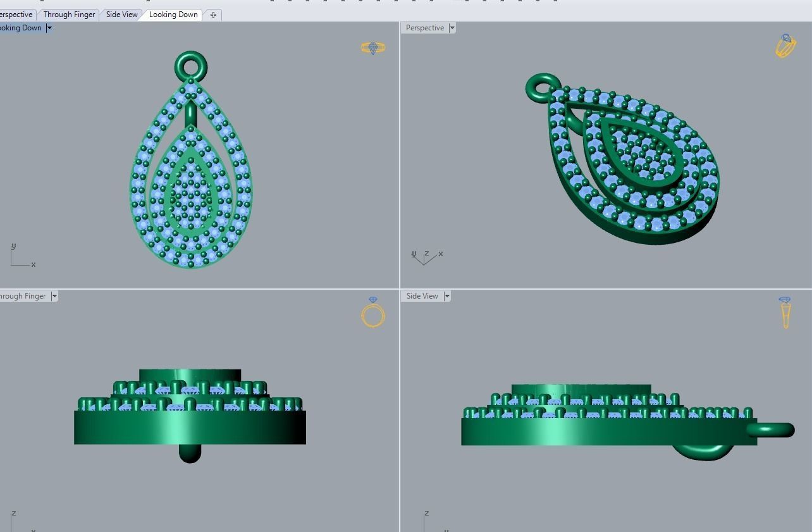Select the bail ring in Side View viewport
Screen dimensions: 812x532
(771, 430)
